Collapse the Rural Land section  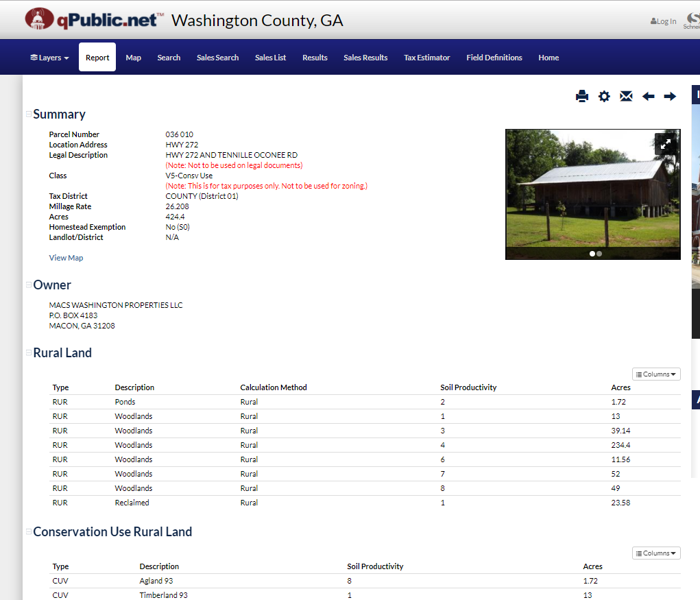pyautogui.click(x=29, y=352)
